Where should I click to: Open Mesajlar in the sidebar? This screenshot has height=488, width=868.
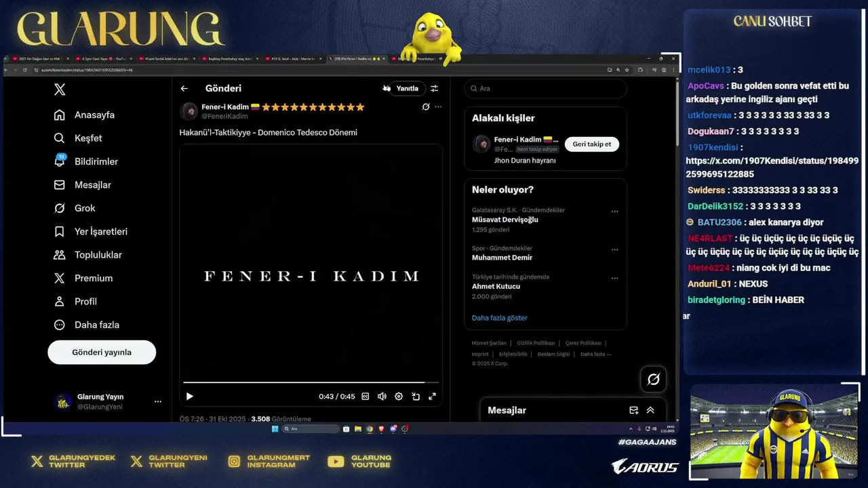pos(82,185)
